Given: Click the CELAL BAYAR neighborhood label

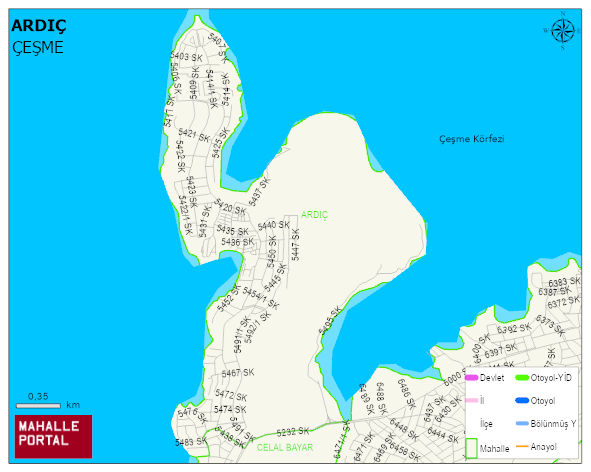Looking at the screenshot, I should pos(285,447).
